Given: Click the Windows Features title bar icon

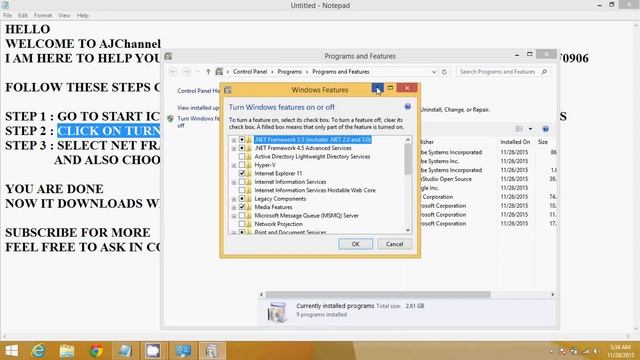Looking at the screenshot, I should tap(228, 90).
